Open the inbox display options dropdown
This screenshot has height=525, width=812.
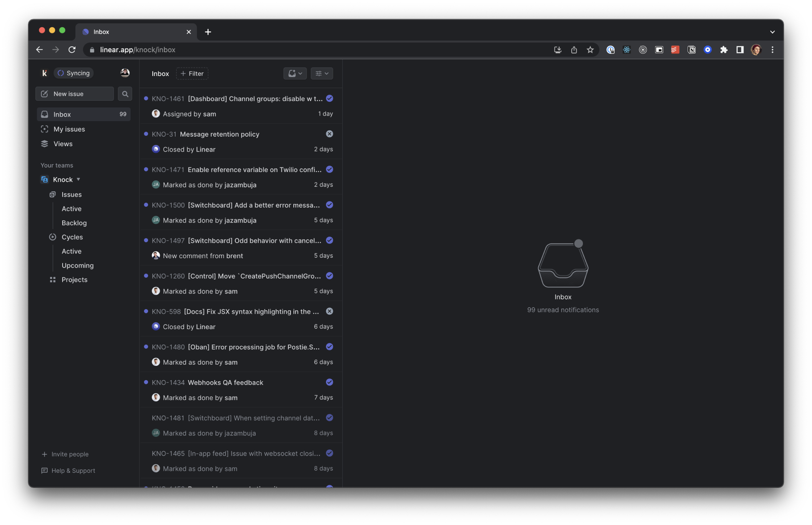[322, 73]
